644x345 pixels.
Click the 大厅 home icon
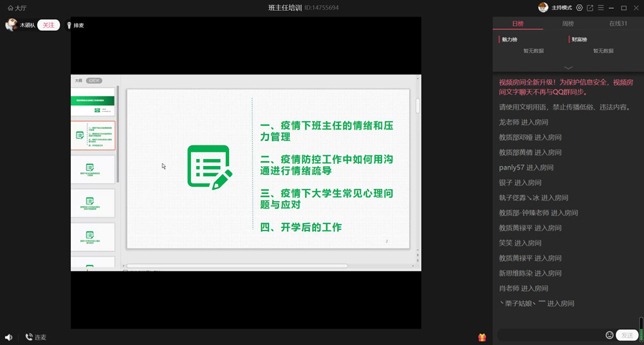(10, 8)
